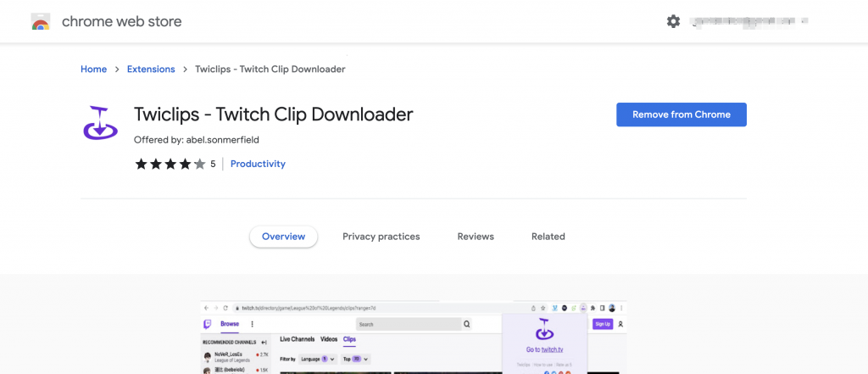Click the NeVeR_LosEs channel row in preview

coord(234,357)
